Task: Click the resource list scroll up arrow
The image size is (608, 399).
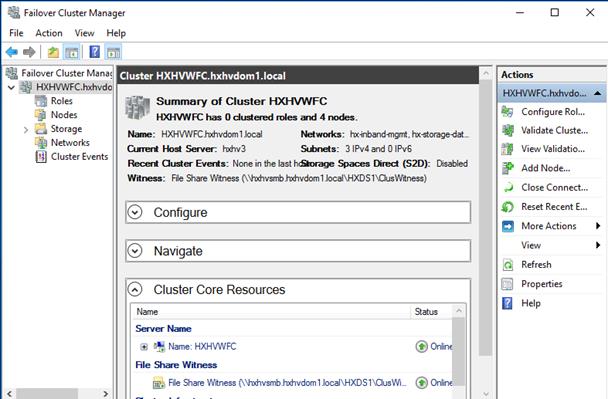Action: point(459,311)
